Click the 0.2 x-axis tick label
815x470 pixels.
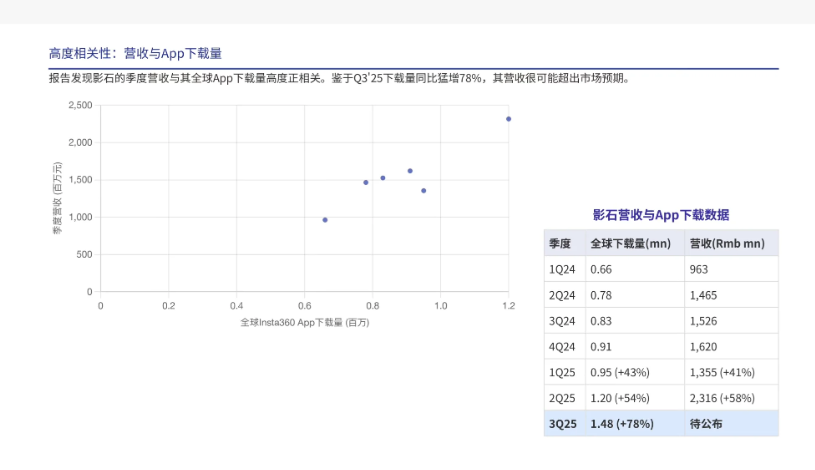(x=168, y=306)
